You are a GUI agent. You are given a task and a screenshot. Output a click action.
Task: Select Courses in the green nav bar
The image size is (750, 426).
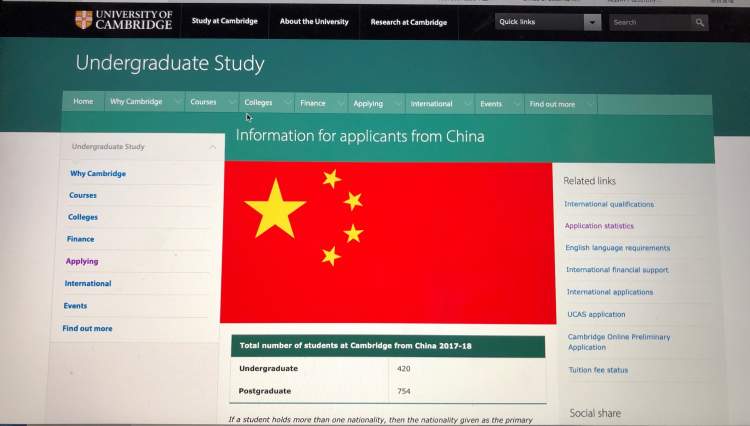pyautogui.click(x=203, y=102)
